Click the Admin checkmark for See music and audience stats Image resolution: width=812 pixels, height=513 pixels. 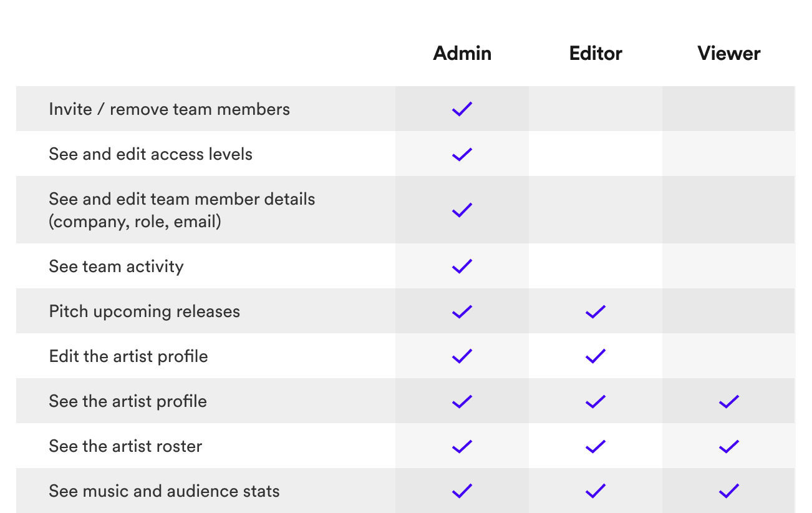(462, 491)
